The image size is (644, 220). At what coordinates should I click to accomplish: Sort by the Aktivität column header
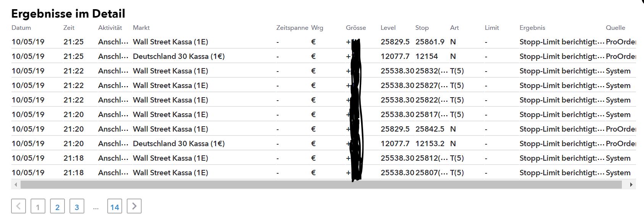(x=110, y=28)
